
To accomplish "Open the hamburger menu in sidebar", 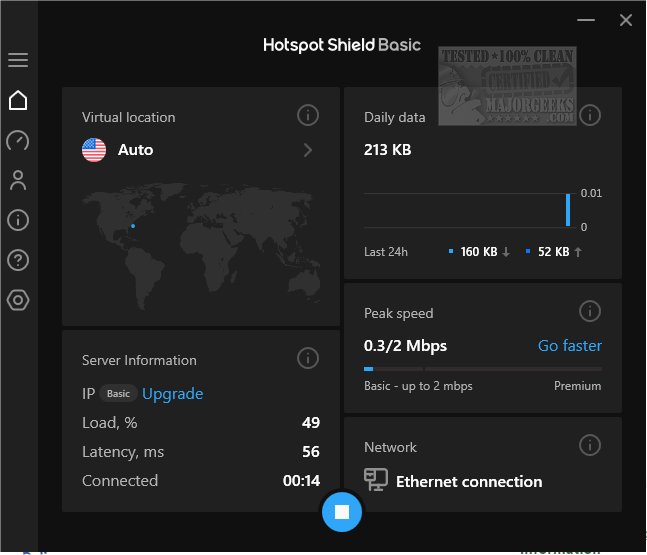I will (x=18, y=60).
